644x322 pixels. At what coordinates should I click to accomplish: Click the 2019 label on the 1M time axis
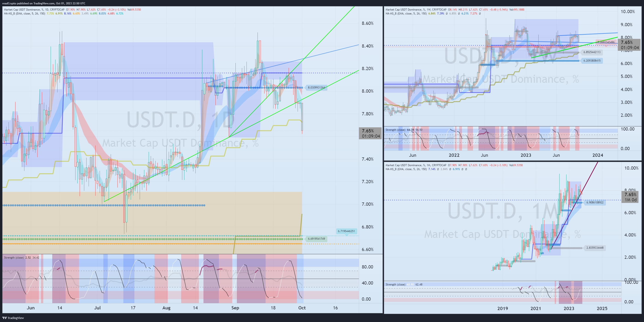[x=502, y=308]
